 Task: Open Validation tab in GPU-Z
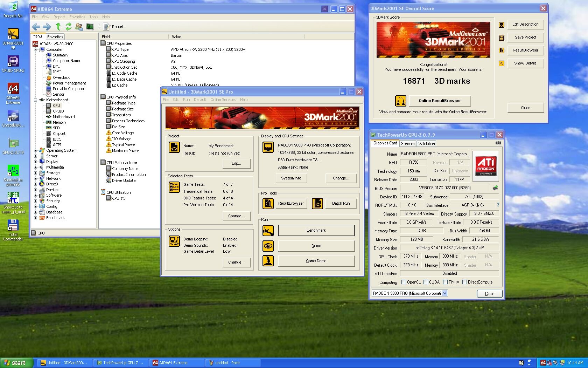pos(426,144)
